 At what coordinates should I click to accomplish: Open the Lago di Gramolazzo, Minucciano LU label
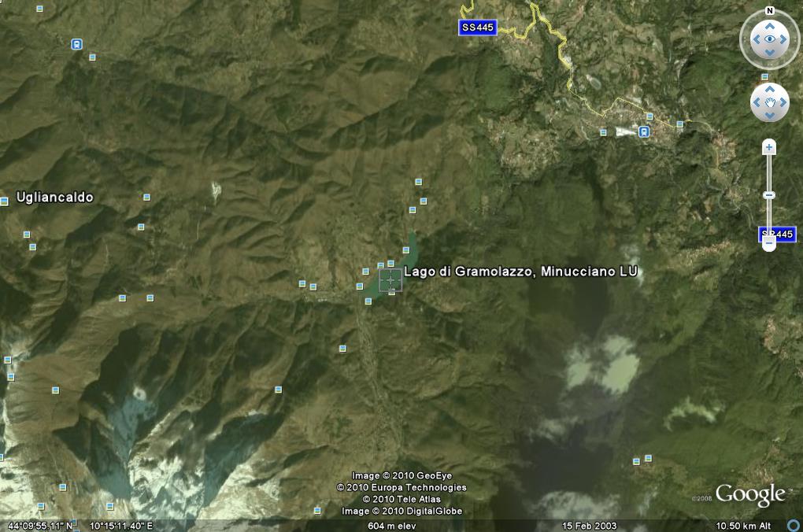pyautogui.click(x=520, y=272)
